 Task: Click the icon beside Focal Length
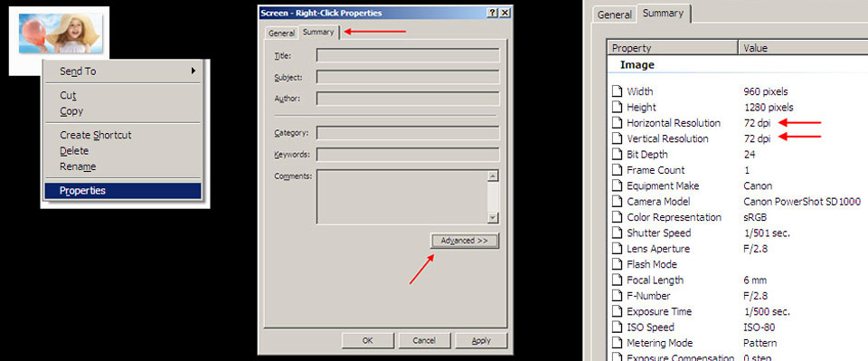[x=618, y=280]
